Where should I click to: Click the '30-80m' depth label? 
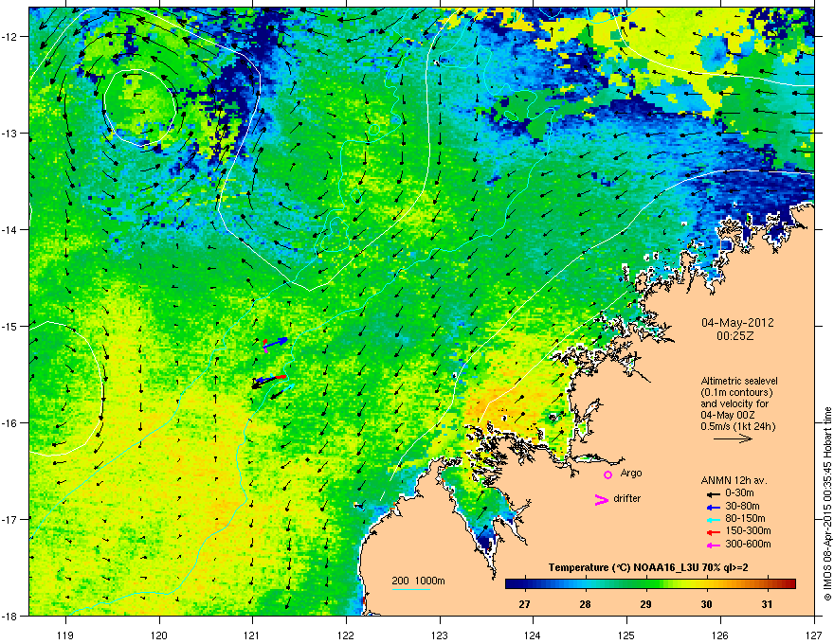[742, 506]
